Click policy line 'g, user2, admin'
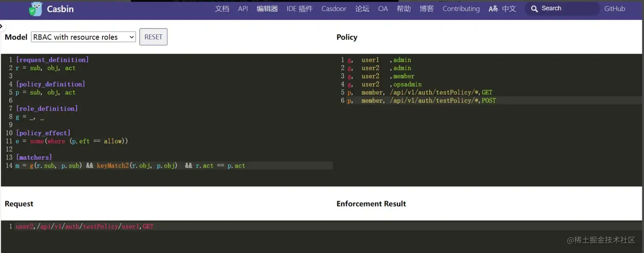The height and width of the screenshot is (253, 644). 379,68
